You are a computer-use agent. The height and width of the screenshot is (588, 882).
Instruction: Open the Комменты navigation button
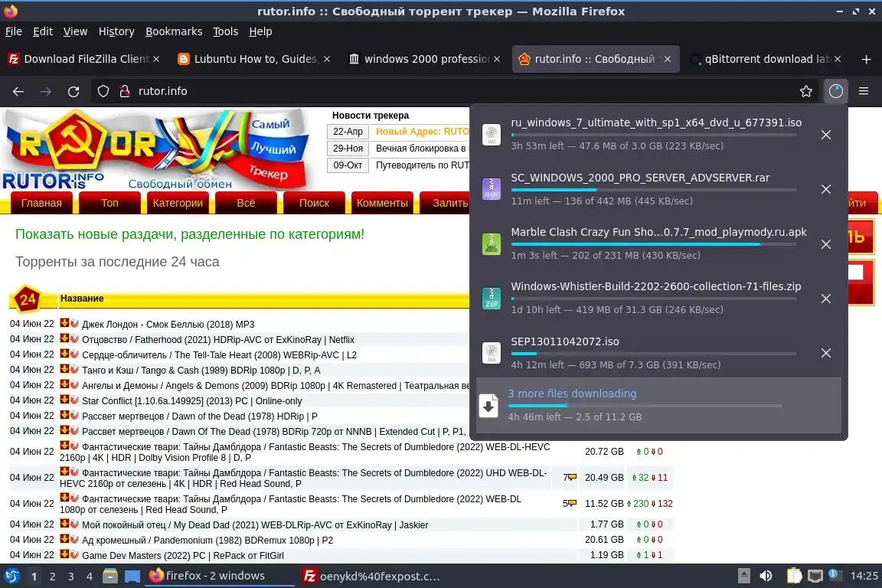(382, 203)
